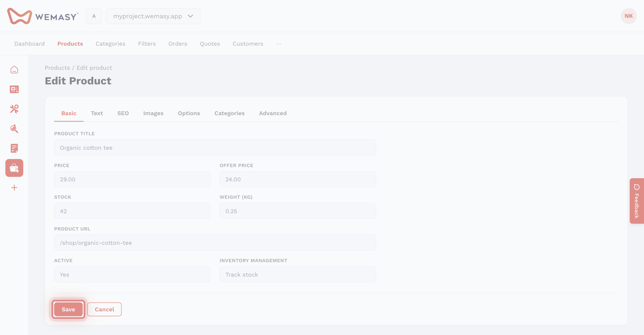Save the product changes
The width and height of the screenshot is (644, 335).
tap(68, 309)
